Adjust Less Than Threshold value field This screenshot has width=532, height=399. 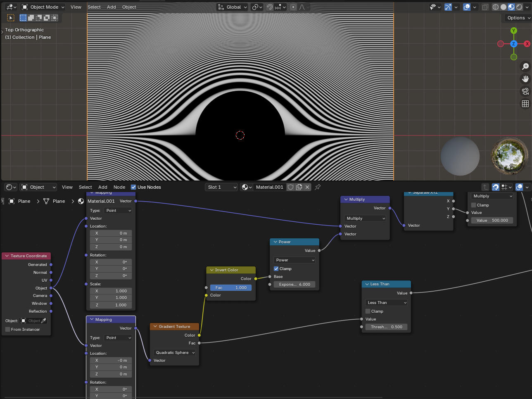click(386, 327)
